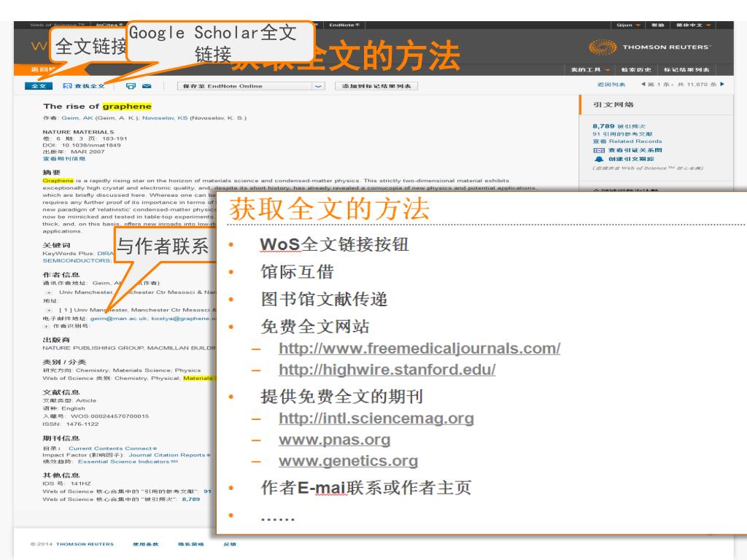This screenshot has width=747, height=560.
Task: Click the bell icon beside 创建引文跟踪
Action: (598, 159)
